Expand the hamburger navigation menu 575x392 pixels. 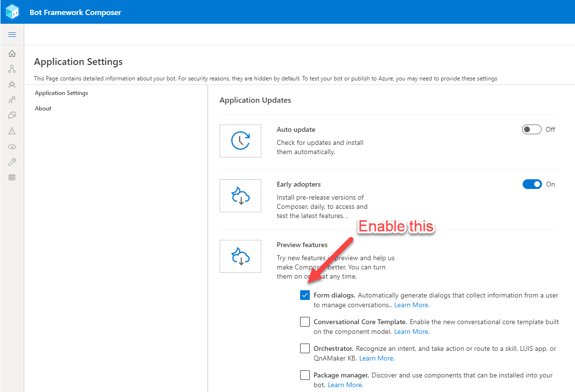pyautogui.click(x=12, y=35)
